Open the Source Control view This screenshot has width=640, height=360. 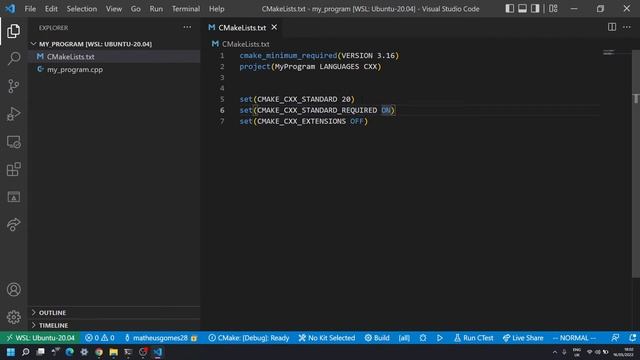pos(13,86)
